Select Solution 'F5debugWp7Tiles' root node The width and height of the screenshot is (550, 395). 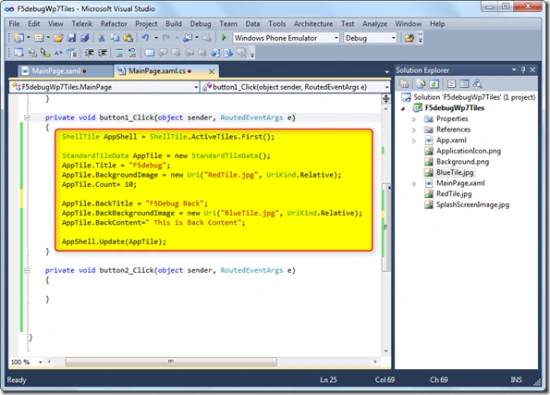point(474,97)
